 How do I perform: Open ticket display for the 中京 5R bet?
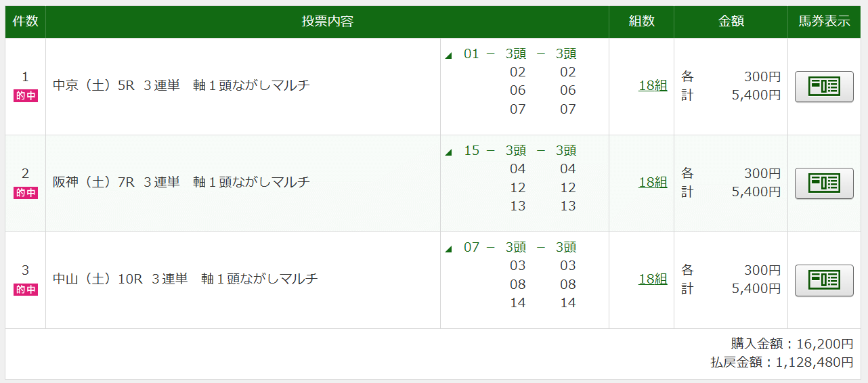[x=823, y=87]
